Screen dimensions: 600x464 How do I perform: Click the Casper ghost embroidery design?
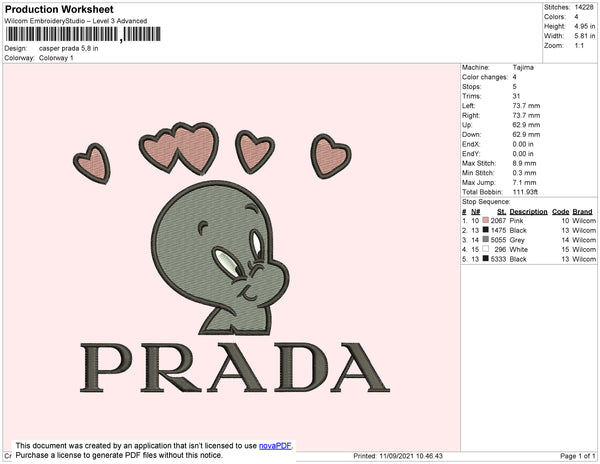(x=220, y=258)
